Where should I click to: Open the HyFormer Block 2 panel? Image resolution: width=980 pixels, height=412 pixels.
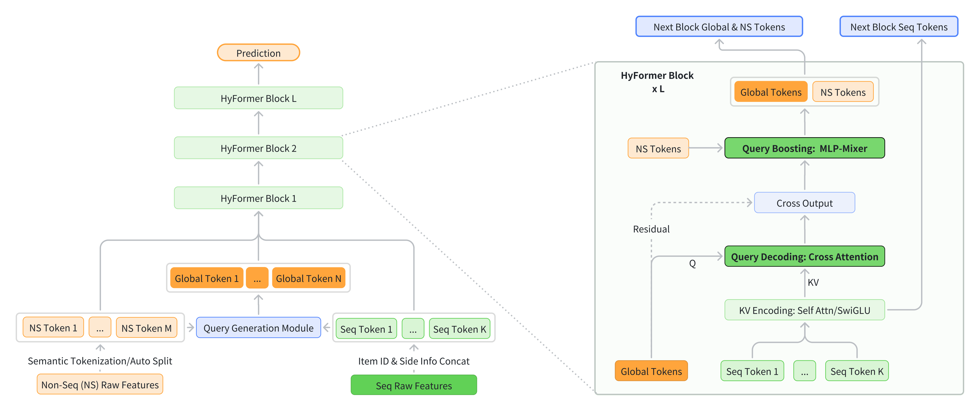click(258, 148)
